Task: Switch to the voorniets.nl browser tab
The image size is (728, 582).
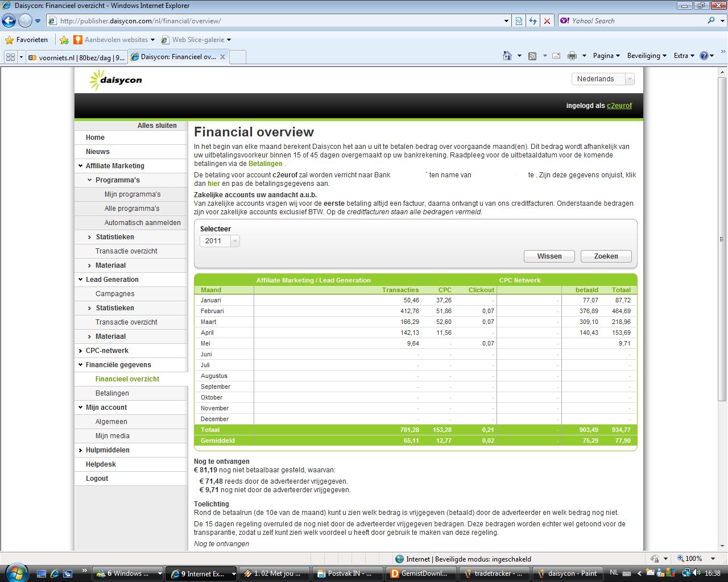Action: click(76, 57)
